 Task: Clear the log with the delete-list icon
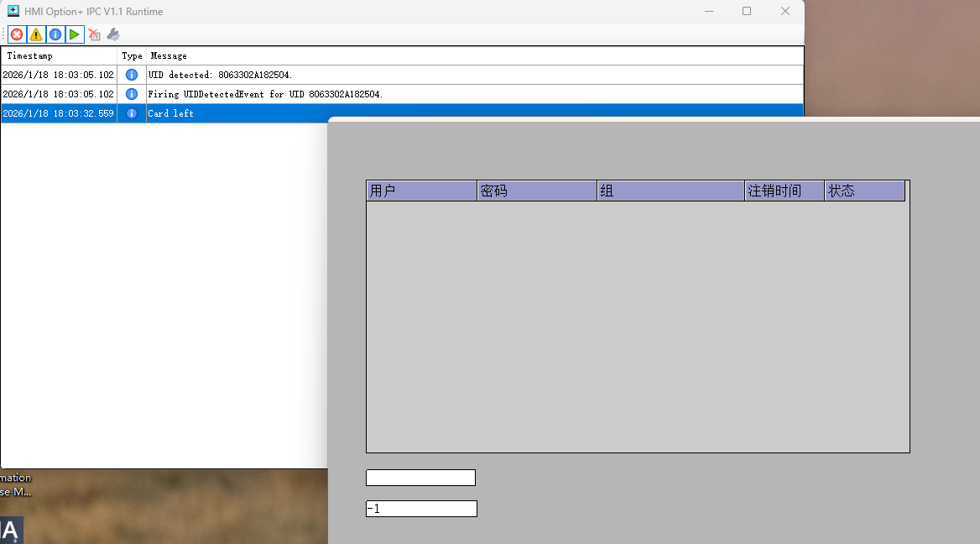(x=94, y=34)
